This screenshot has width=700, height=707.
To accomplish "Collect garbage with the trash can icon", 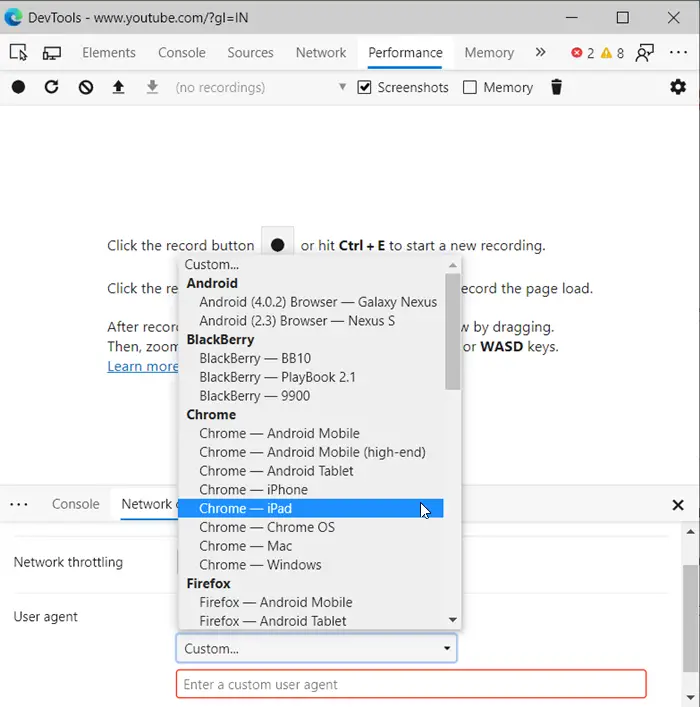I will (x=557, y=87).
